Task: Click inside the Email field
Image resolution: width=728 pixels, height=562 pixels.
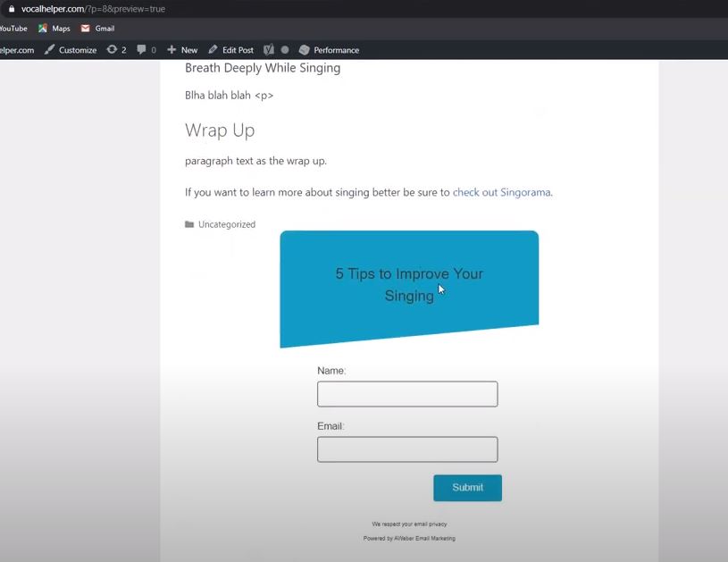Action: tap(407, 449)
